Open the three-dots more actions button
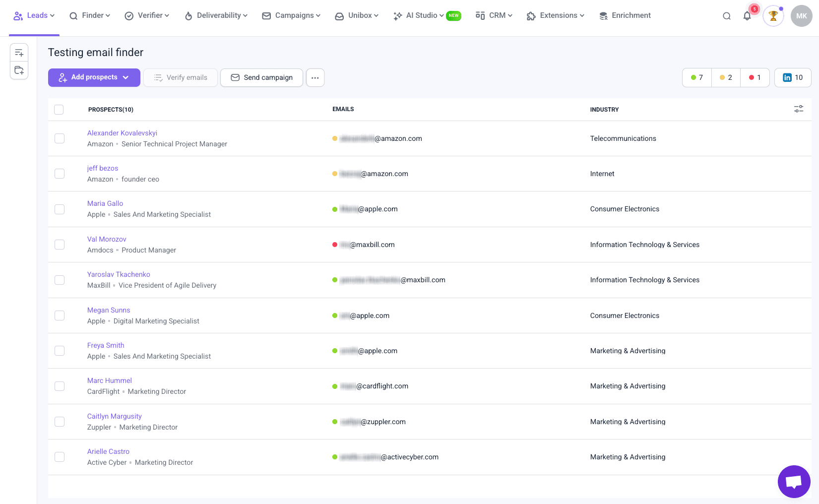Viewport: 819px width, 504px height. pyautogui.click(x=315, y=77)
